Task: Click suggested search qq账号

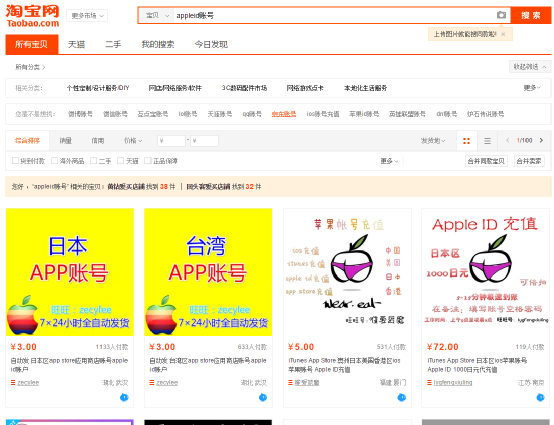Action: (x=252, y=114)
